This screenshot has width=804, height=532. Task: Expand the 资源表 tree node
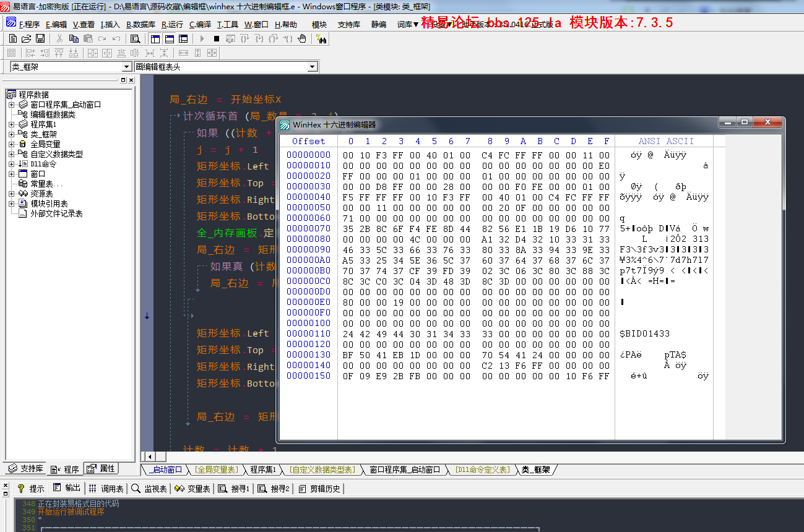coord(12,194)
